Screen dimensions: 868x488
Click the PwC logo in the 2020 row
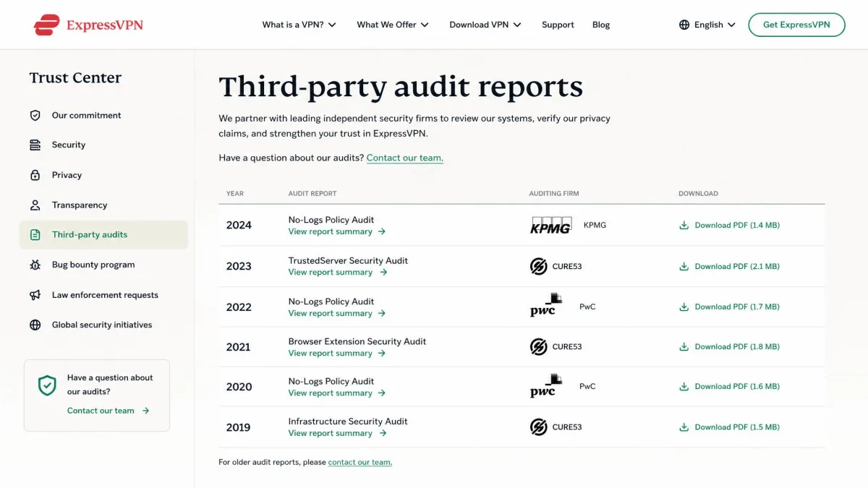tap(546, 386)
